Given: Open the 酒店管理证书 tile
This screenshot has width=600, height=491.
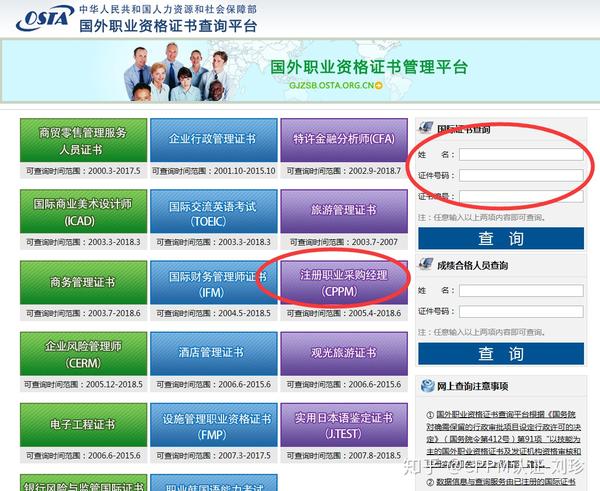Looking at the screenshot, I should pyautogui.click(x=214, y=354).
